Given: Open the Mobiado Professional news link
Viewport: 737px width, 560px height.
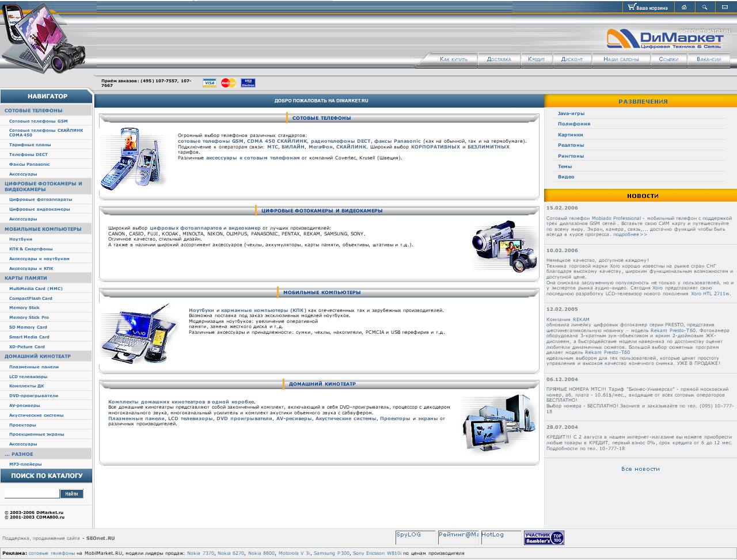Looking at the screenshot, I should 616,219.
